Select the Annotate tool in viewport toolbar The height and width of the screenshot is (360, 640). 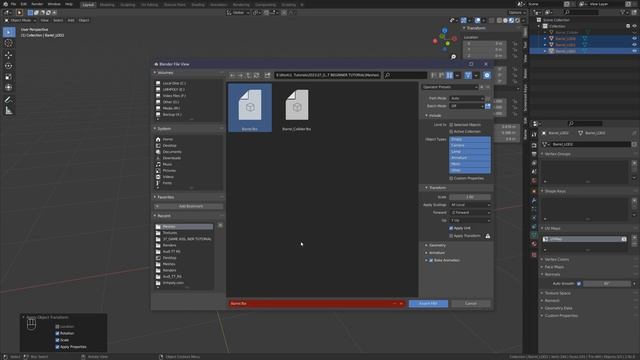coord(9,100)
